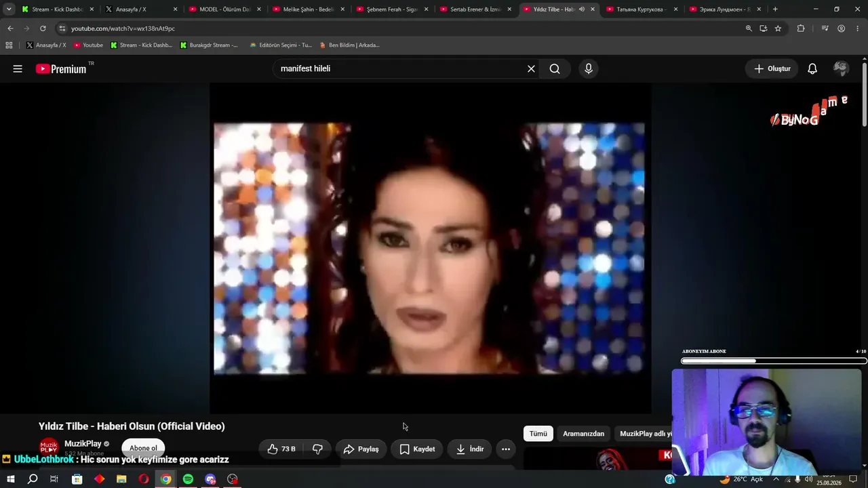The image size is (868, 488).
Task: Open a new browser tab
Action: point(775,9)
